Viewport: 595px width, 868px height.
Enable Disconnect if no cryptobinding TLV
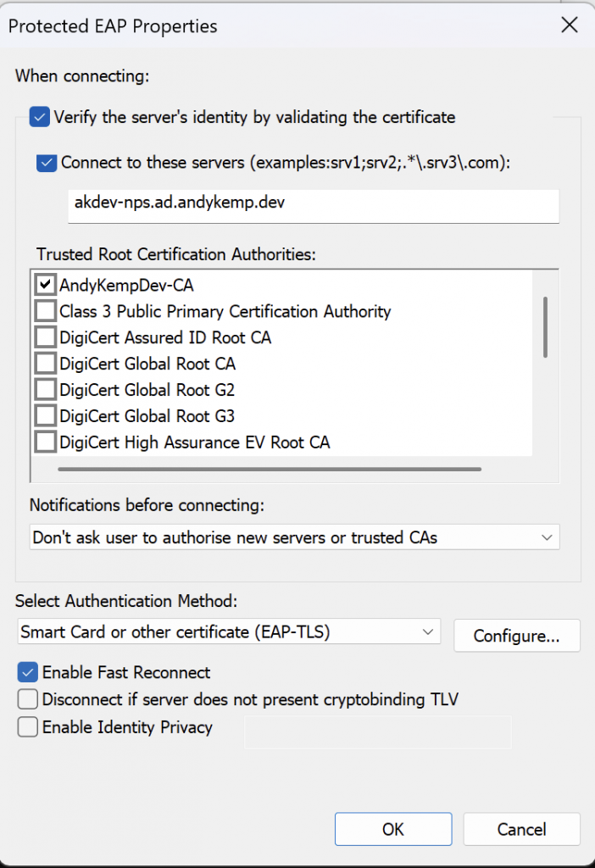(28, 699)
